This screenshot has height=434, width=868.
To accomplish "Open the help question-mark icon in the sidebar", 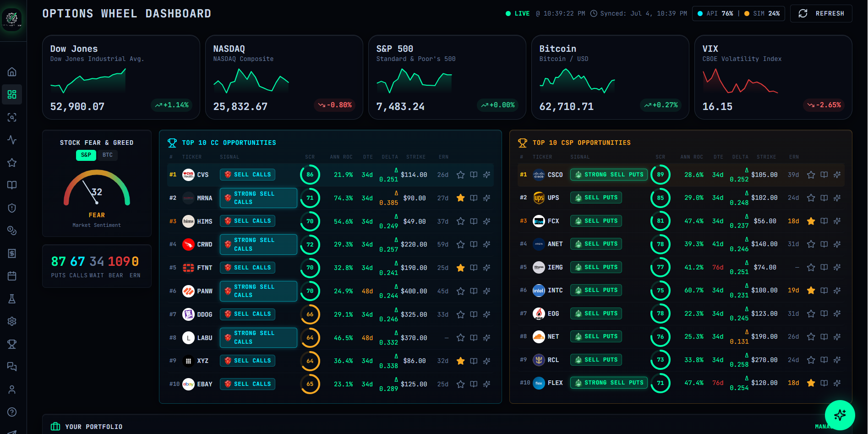I will [x=12, y=412].
